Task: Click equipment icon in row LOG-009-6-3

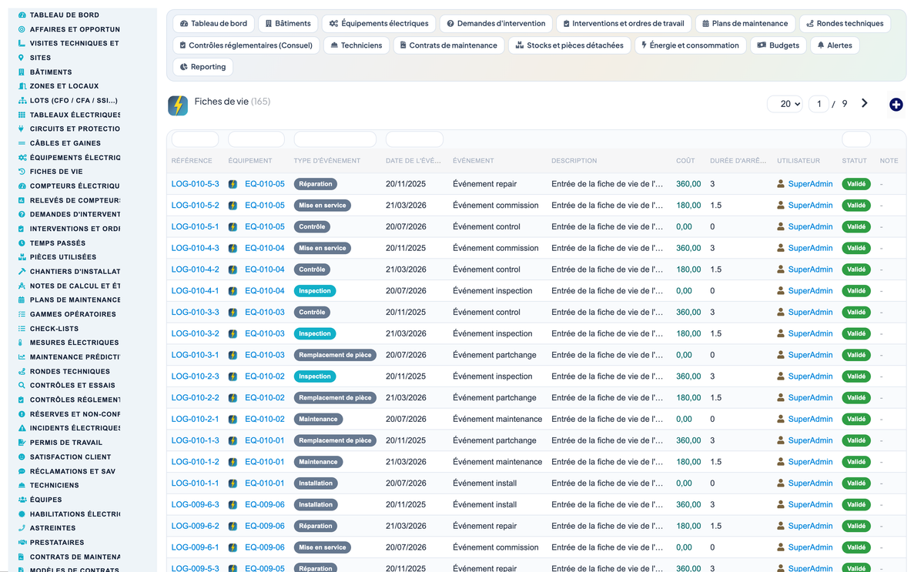Action: 233,505
